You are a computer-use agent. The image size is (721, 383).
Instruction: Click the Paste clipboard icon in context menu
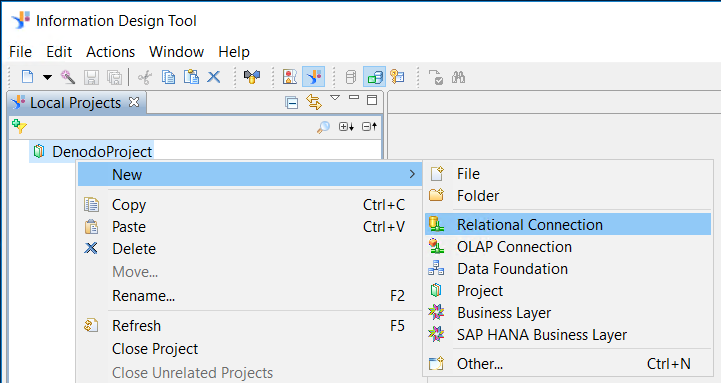91,227
